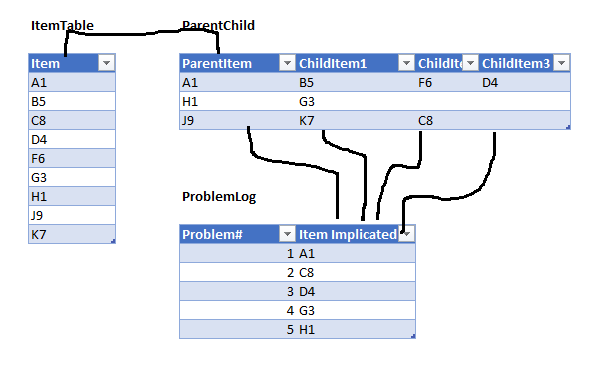Click the resize handle of ItemTable corner
The height and width of the screenshot is (382, 603).
(113, 241)
